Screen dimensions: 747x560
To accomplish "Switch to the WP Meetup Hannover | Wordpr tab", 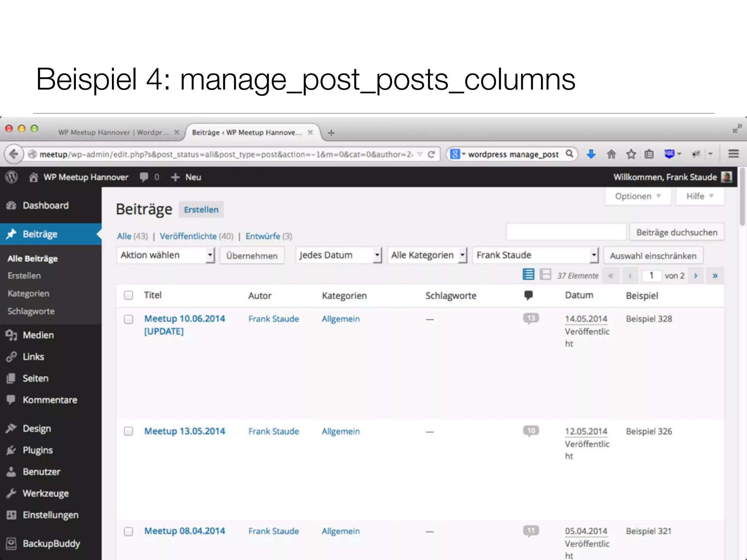I will click(114, 132).
